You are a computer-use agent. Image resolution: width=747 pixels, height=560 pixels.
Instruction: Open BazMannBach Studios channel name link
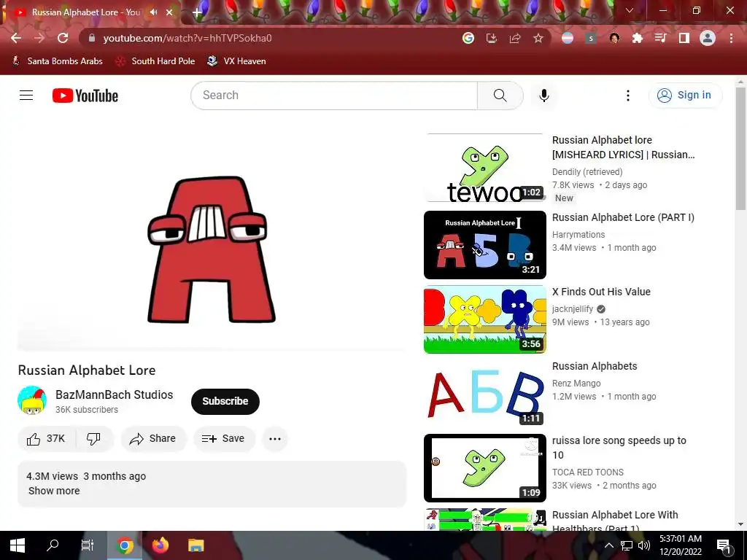[115, 394]
